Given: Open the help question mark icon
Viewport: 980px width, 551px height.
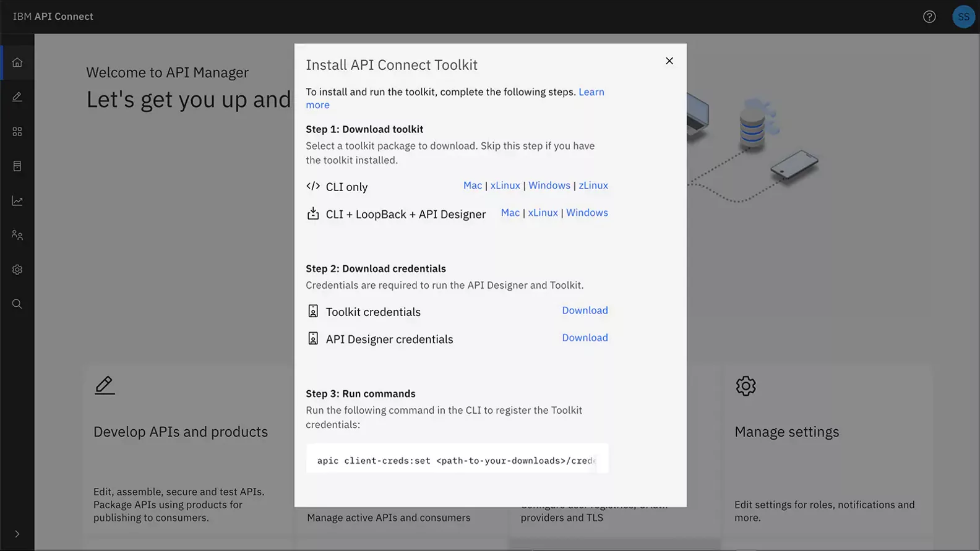Looking at the screenshot, I should click(x=929, y=17).
